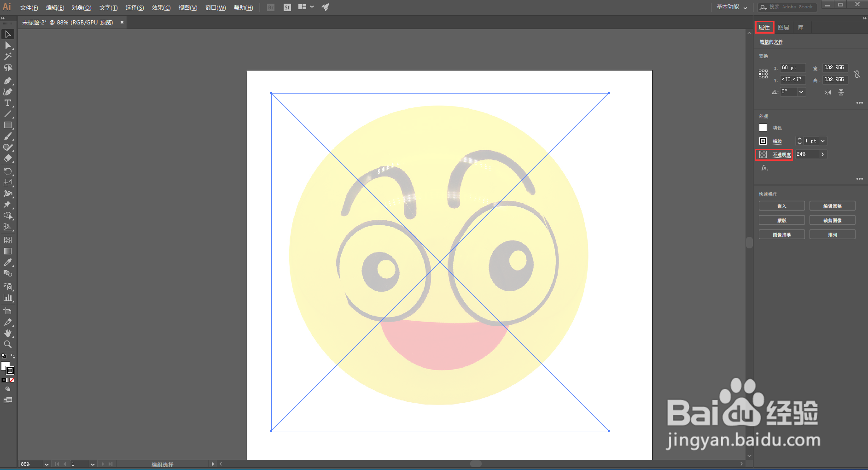Screen dimensions: 868x470
Task: Open the zoom level dropdown
Action: 47,464
